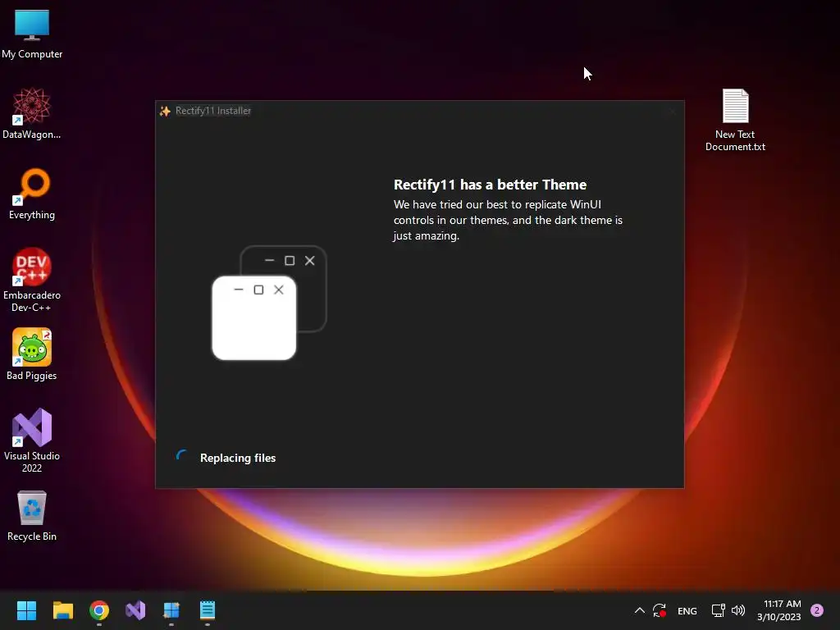840x630 pixels.
Task: Select the Everything search shortcut
Action: (x=32, y=194)
